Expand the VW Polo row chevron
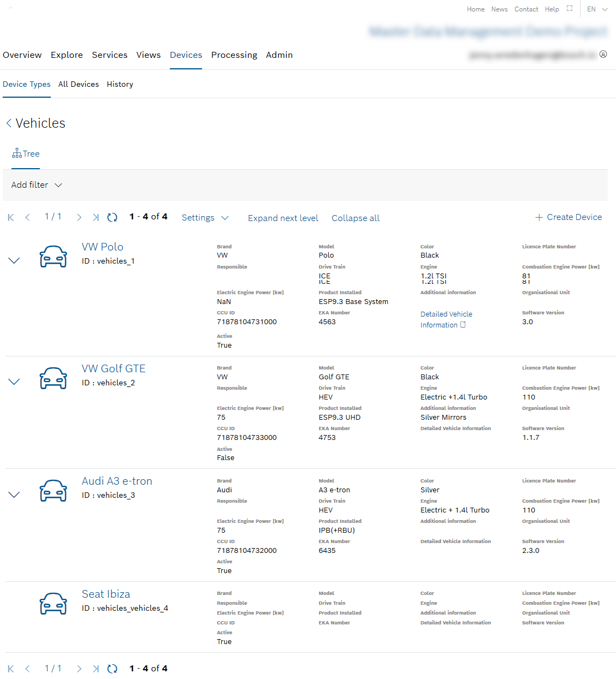Screen dimensions: 616x679 click(x=14, y=260)
